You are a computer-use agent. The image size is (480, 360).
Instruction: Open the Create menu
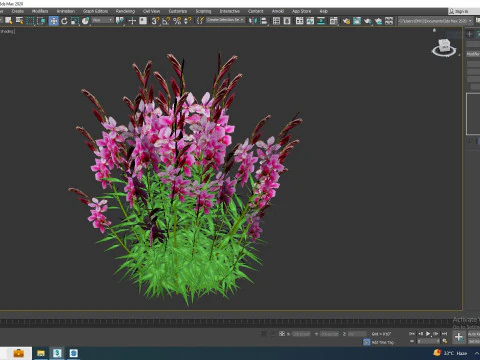18,11
